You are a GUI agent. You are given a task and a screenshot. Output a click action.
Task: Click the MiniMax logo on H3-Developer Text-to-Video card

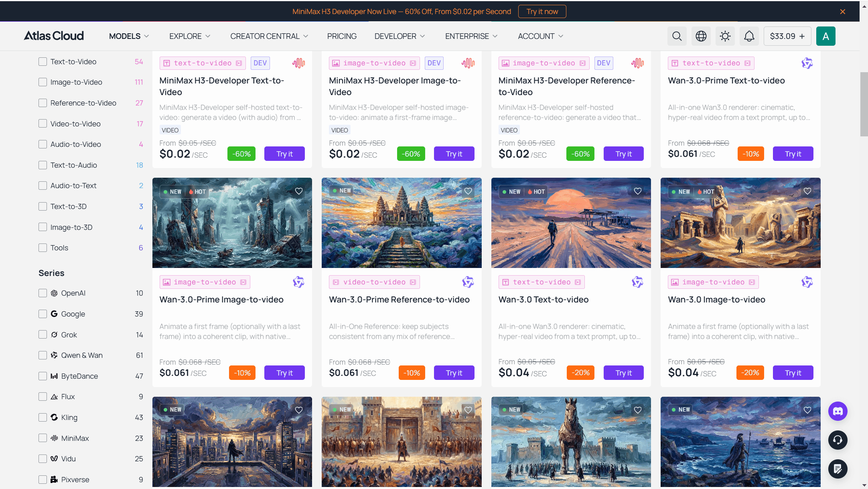[298, 63]
